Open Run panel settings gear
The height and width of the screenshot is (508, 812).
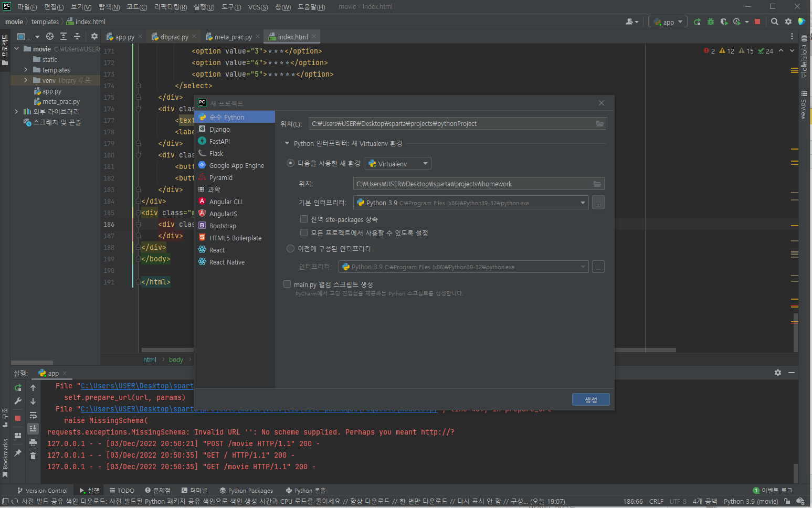[778, 373]
